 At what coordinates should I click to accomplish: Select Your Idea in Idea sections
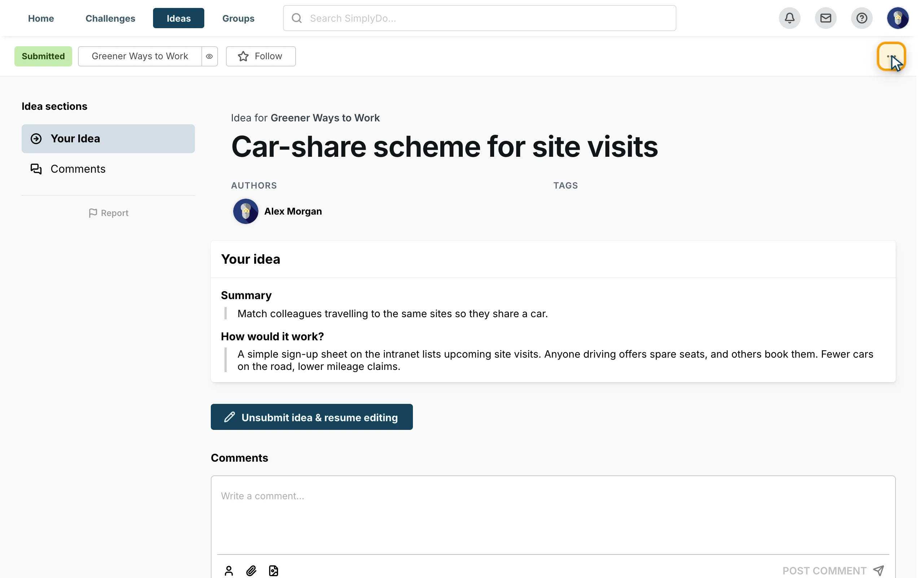pos(108,138)
